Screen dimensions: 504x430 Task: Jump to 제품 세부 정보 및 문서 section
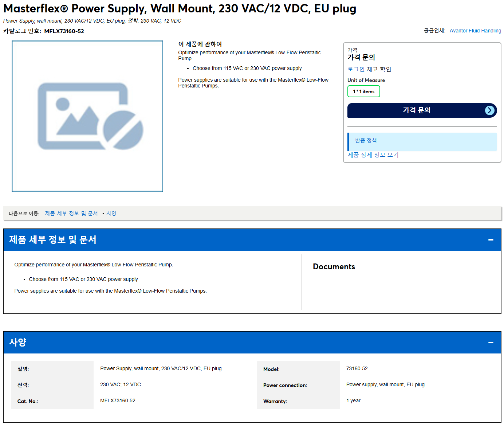tap(71, 214)
